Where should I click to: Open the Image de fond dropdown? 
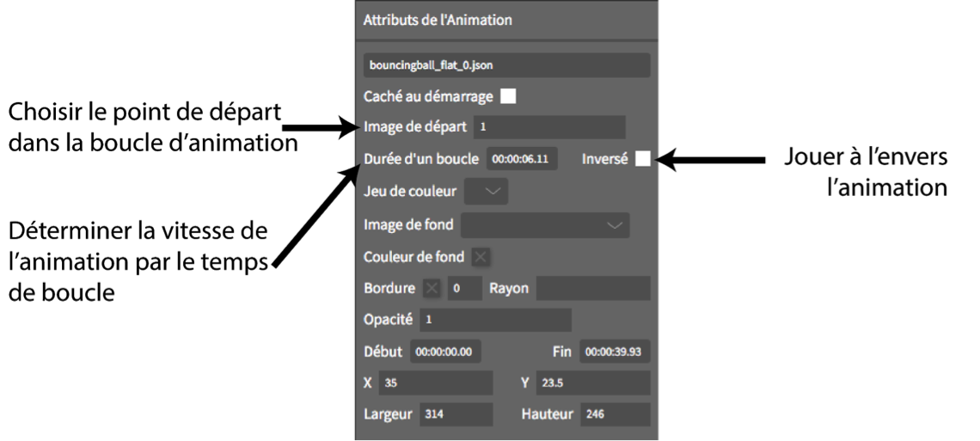545,225
